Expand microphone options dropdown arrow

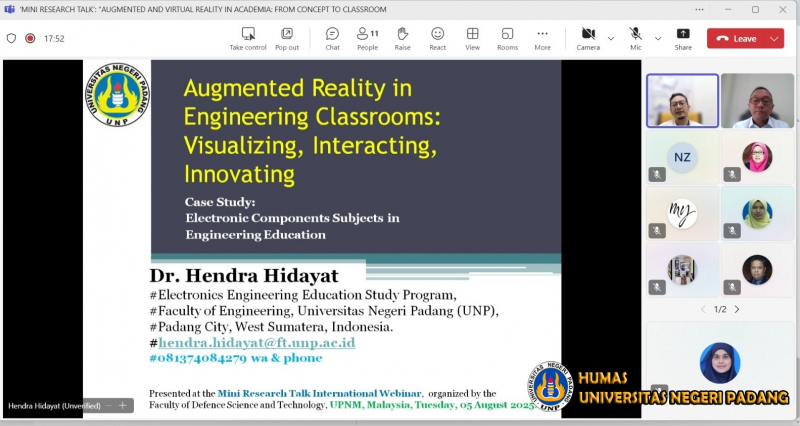[658, 39]
